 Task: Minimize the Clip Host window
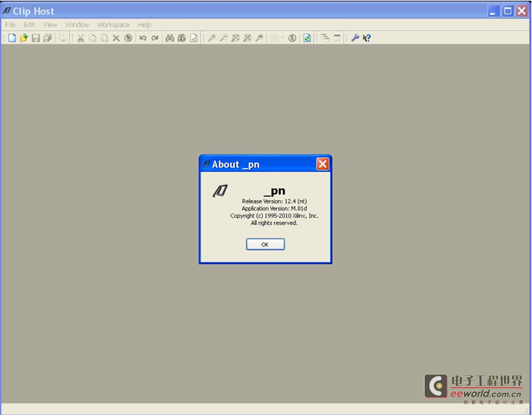[493, 11]
